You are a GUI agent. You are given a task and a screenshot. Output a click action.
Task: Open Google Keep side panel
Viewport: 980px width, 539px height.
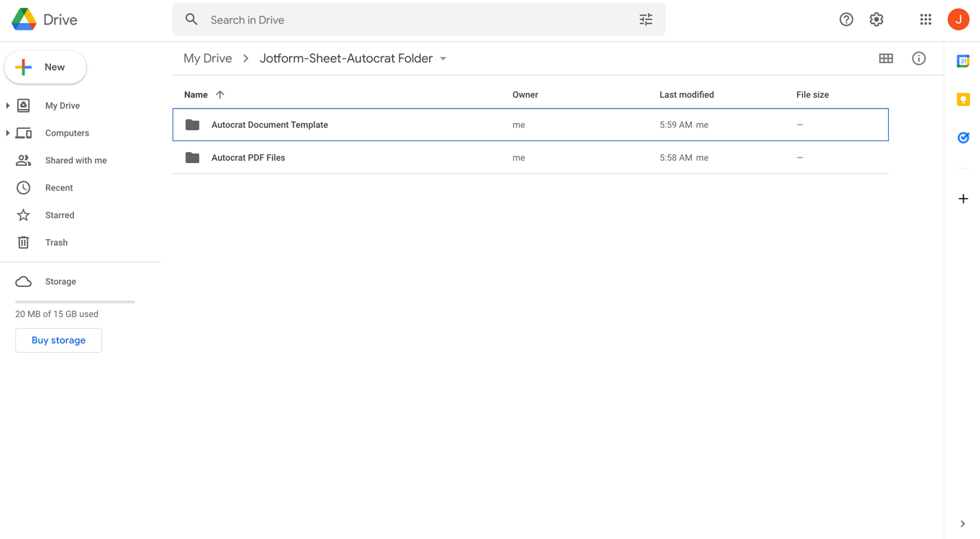coord(963,100)
